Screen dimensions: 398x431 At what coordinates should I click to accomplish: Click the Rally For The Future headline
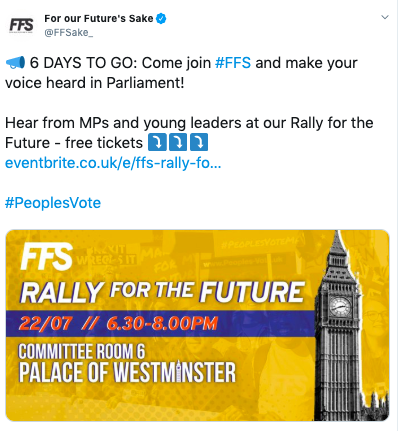pos(162,292)
